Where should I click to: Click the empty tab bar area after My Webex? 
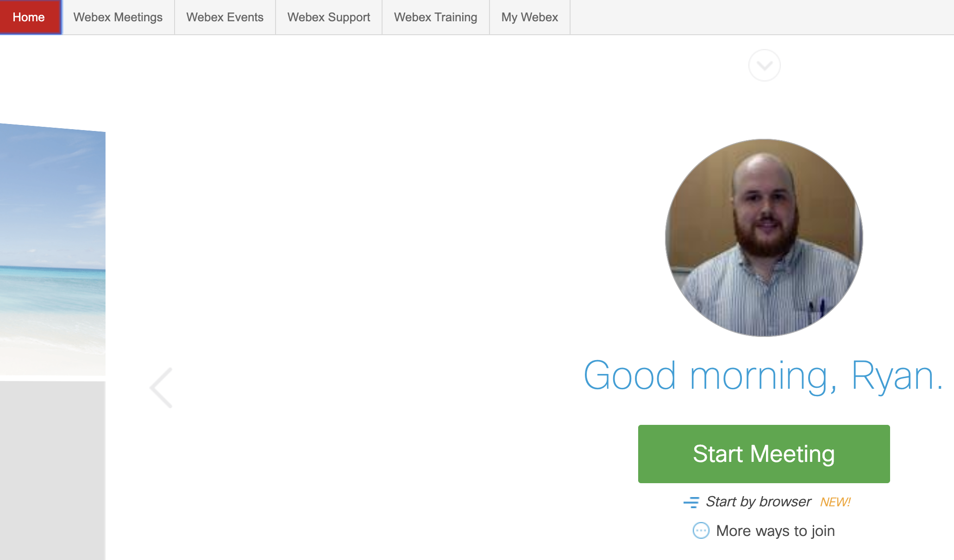762,17
